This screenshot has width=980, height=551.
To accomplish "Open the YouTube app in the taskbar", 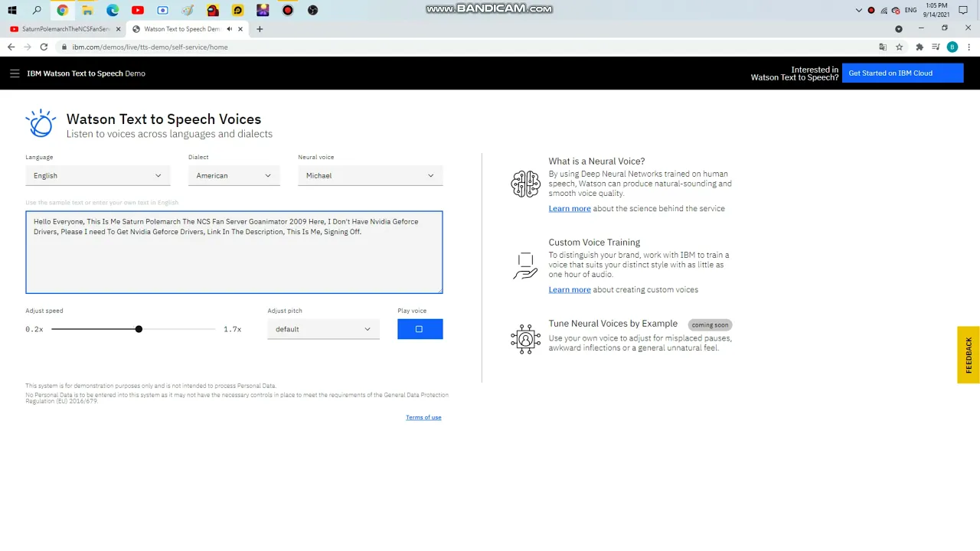I will click(x=138, y=10).
